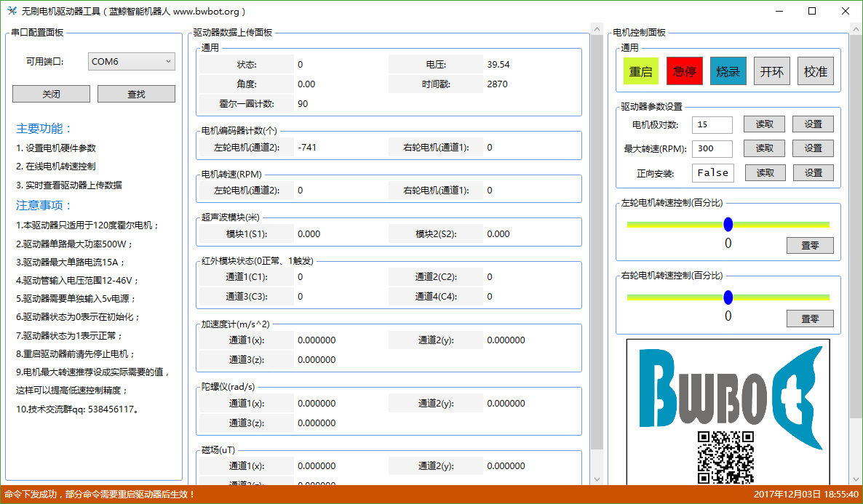Click the BWBOT logo image
Viewport: 863px width, 504px height.
728,396
